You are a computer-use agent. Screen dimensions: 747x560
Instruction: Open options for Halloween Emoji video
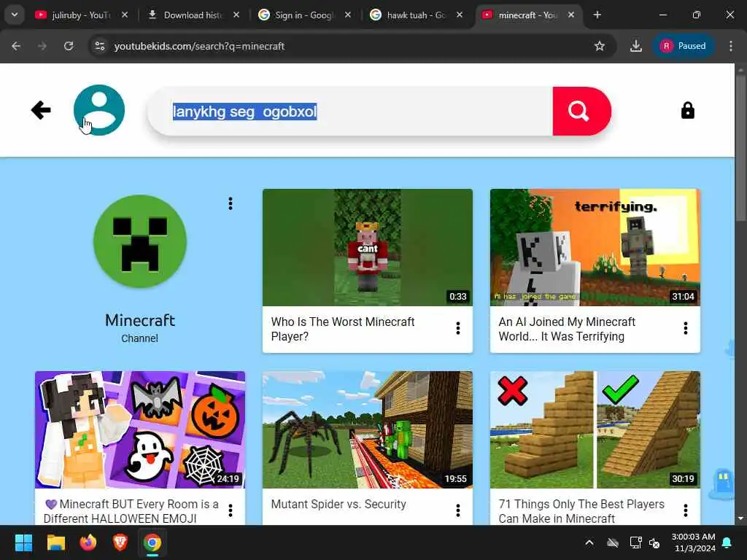tap(231, 510)
